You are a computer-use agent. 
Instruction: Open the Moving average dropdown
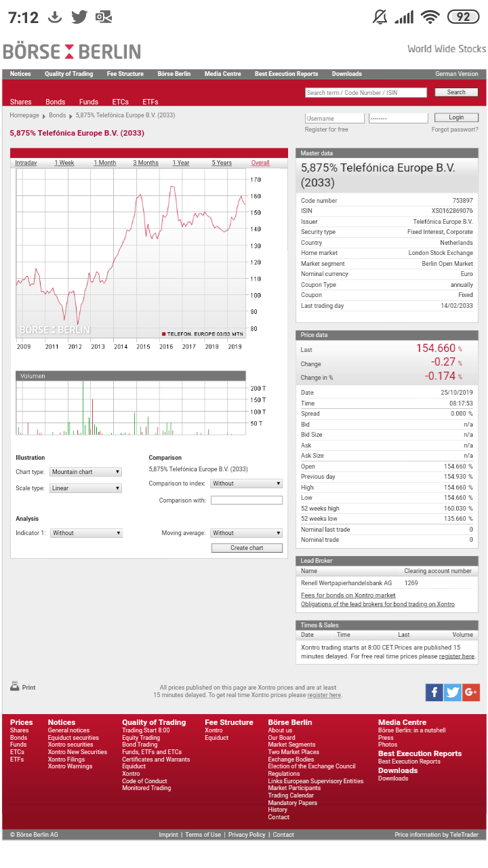[x=246, y=533]
